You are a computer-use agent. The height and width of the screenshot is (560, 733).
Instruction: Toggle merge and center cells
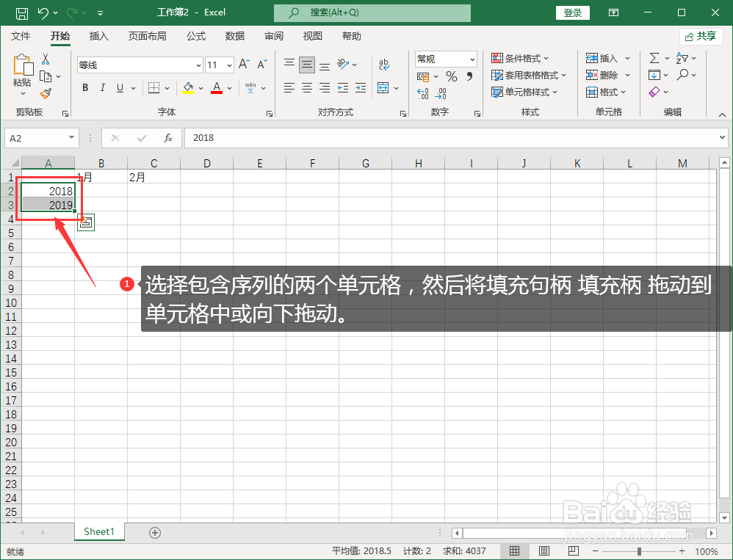(x=383, y=88)
